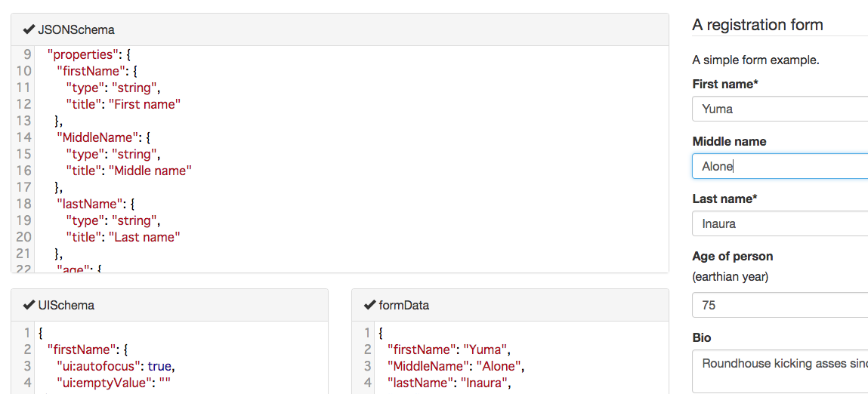Viewport: 868px width, 394px height.
Task: Click the UISchema checkmark icon
Action: click(x=29, y=305)
